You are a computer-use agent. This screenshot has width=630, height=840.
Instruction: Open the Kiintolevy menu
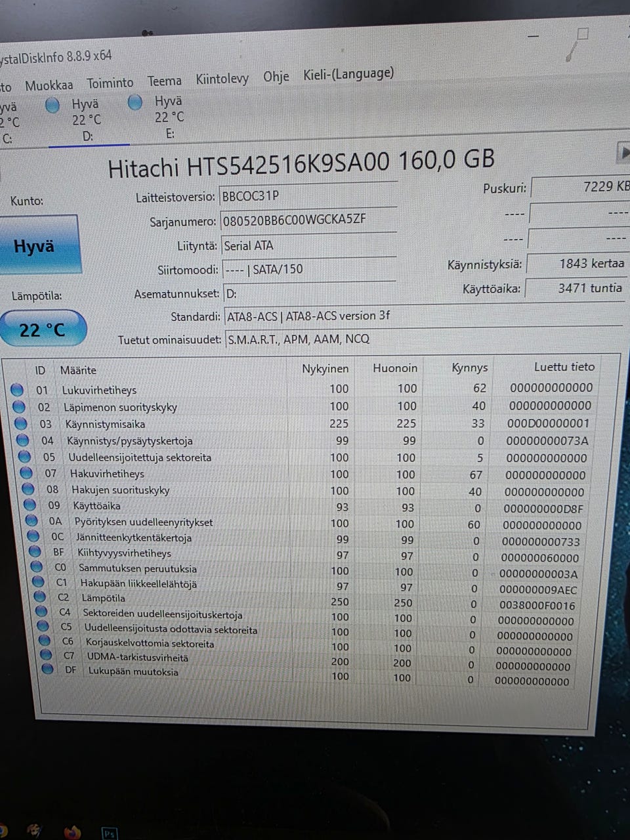tap(222, 79)
